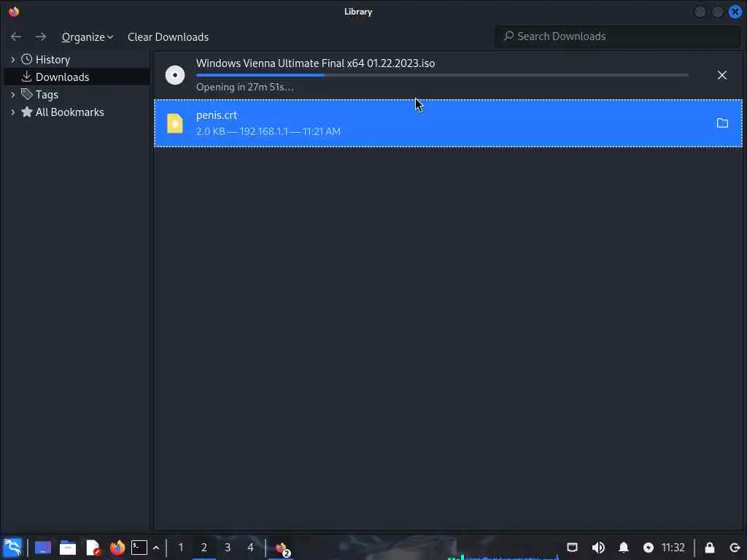Click the volume speaker tray icon
Image resolution: width=747 pixels, height=560 pixels.
point(598,548)
